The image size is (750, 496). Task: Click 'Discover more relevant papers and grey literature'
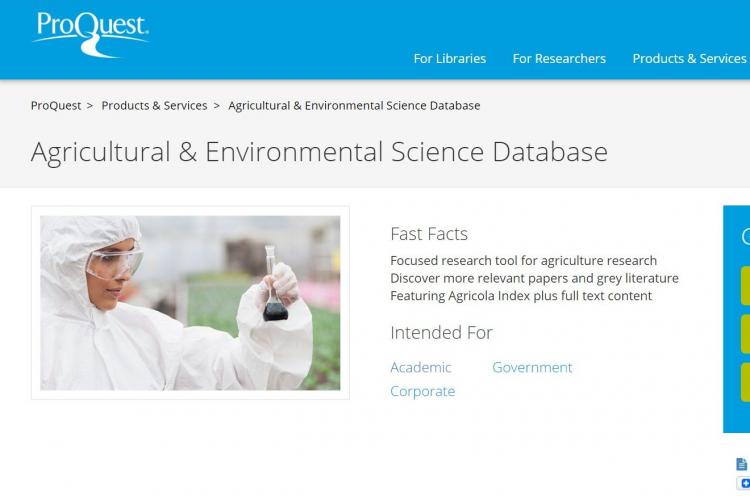pyautogui.click(x=534, y=278)
